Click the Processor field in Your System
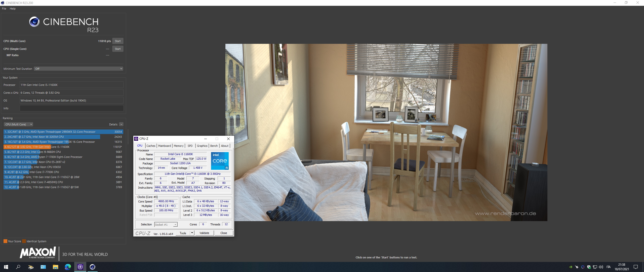This screenshot has height=272, width=644. point(72,85)
